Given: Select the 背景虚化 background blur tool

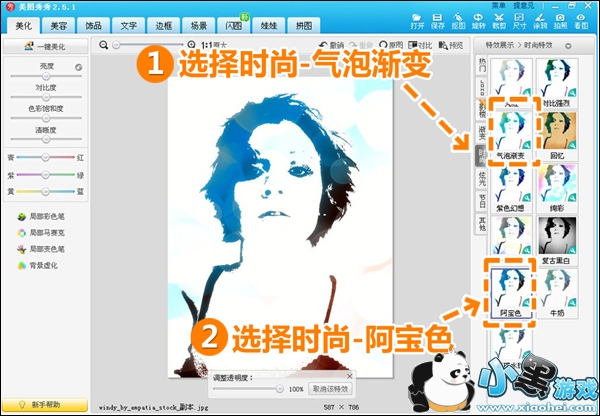Looking at the screenshot, I should point(38,266).
